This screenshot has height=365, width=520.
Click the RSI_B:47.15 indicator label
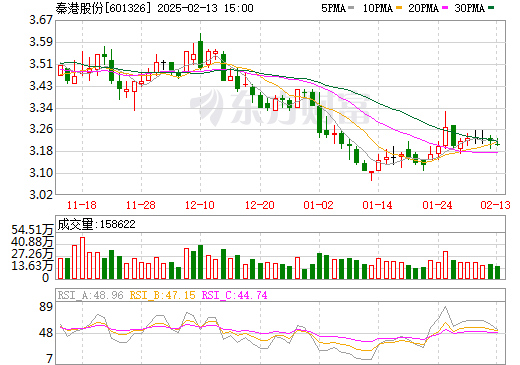pos(162,295)
